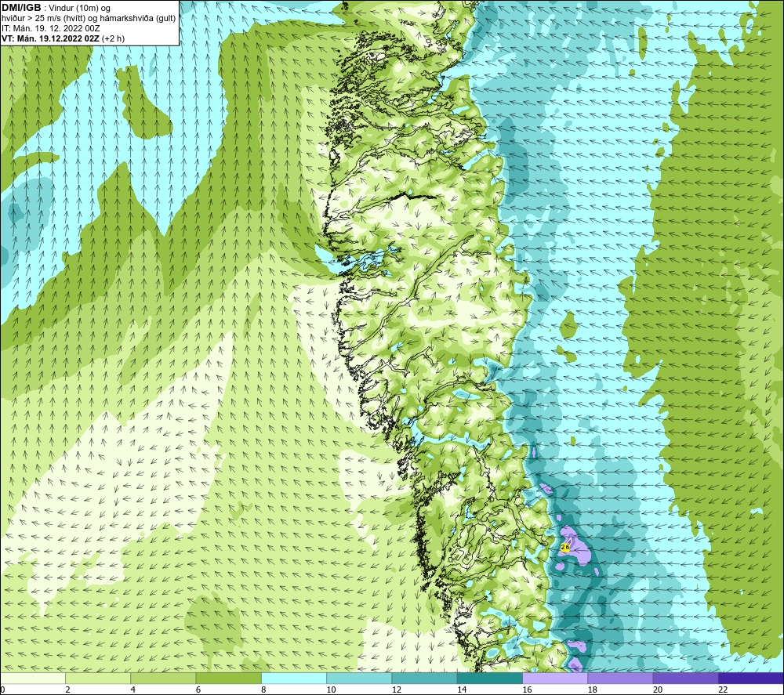The image size is (784, 695).
Task: Pick the dark indigo 22+ m/s legend swatch
Action: coord(751,678)
